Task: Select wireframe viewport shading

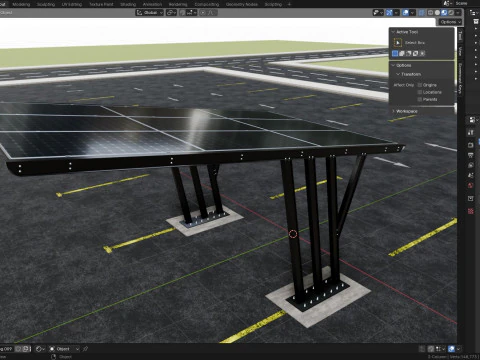Action: coord(430,13)
